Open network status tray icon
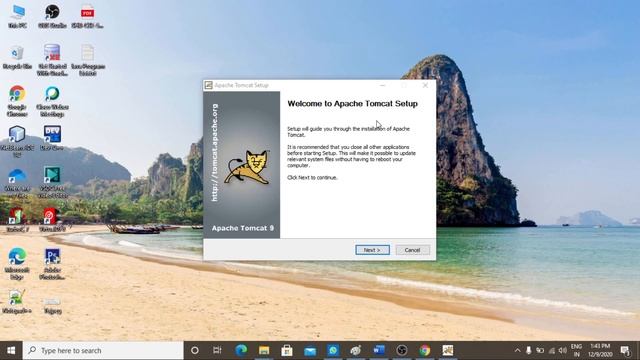Screen dimensions: 640x360 pyautogui.click(x=551, y=350)
